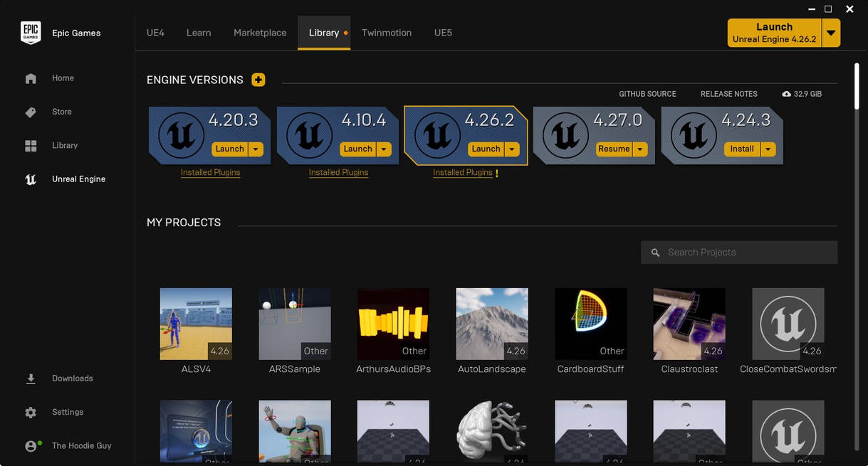Image resolution: width=868 pixels, height=466 pixels.
Task: Launch engine version 4.26.2 card button
Action: tap(486, 149)
